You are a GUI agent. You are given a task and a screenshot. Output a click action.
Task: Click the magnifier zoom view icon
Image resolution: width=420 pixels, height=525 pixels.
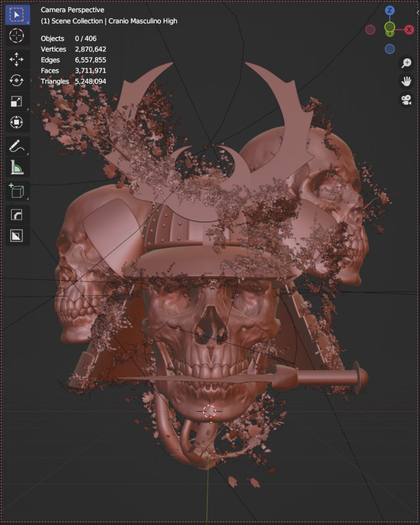tap(406, 63)
